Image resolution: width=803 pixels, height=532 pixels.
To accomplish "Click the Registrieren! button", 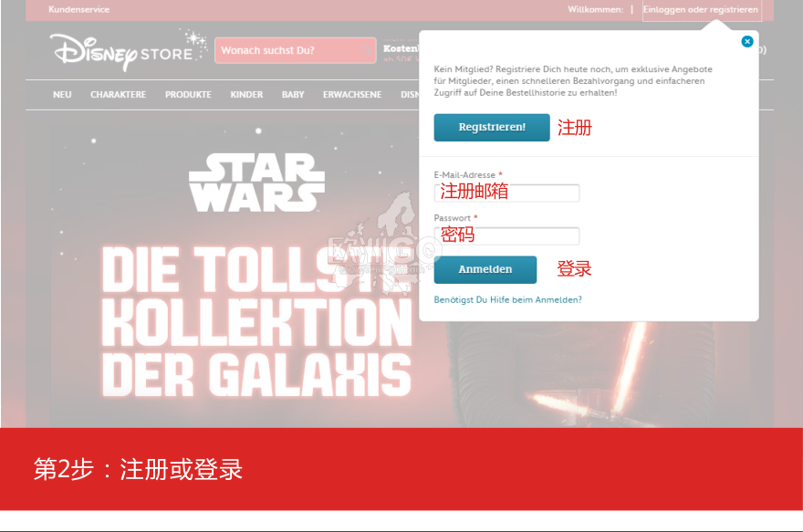I will click(492, 127).
